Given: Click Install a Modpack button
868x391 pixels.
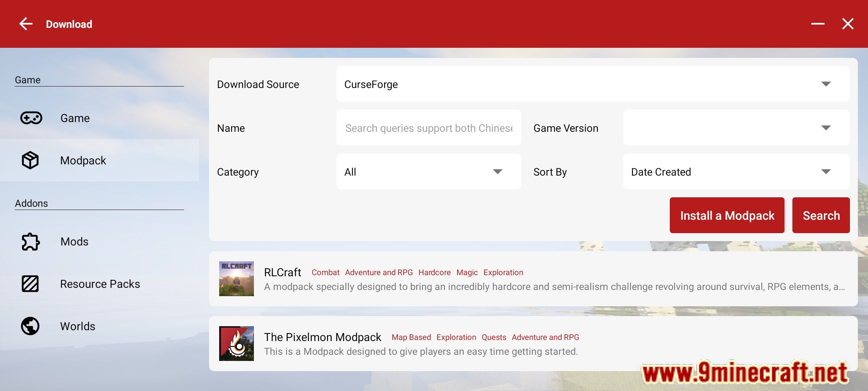Looking at the screenshot, I should (727, 215).
